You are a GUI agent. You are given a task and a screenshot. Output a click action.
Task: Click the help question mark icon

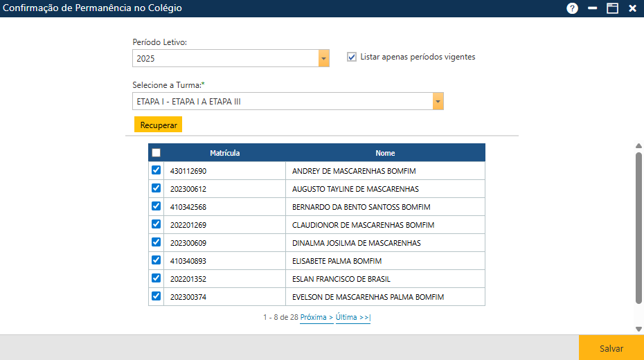click(572, 8)
